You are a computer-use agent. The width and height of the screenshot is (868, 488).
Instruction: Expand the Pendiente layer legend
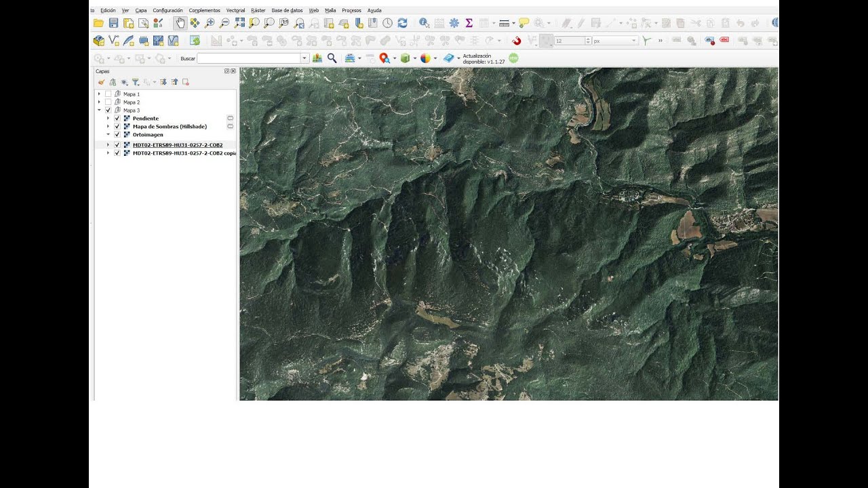coord(108,119)
